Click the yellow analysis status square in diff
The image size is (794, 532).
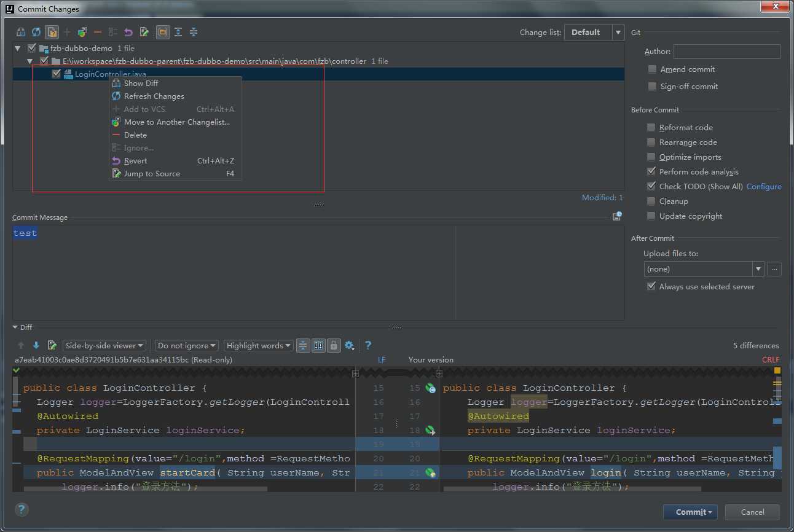pyautogui.click(x=777, y=370)
